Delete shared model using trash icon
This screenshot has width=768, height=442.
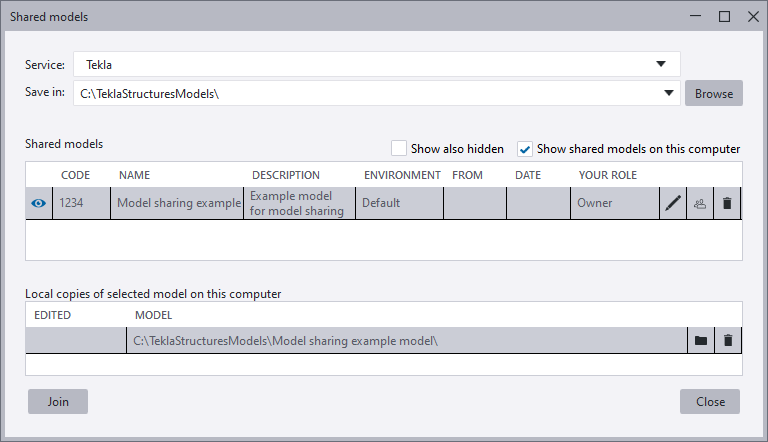tap(727, 203)
